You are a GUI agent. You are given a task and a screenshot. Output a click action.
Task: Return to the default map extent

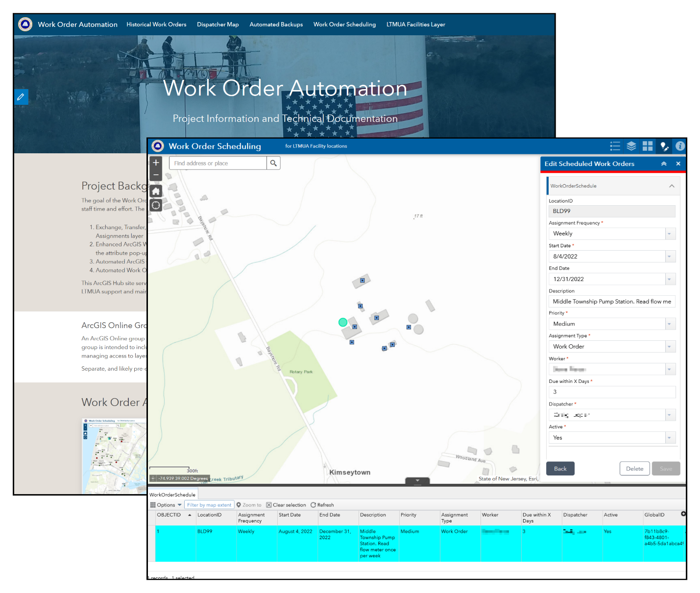click(155, 190)
